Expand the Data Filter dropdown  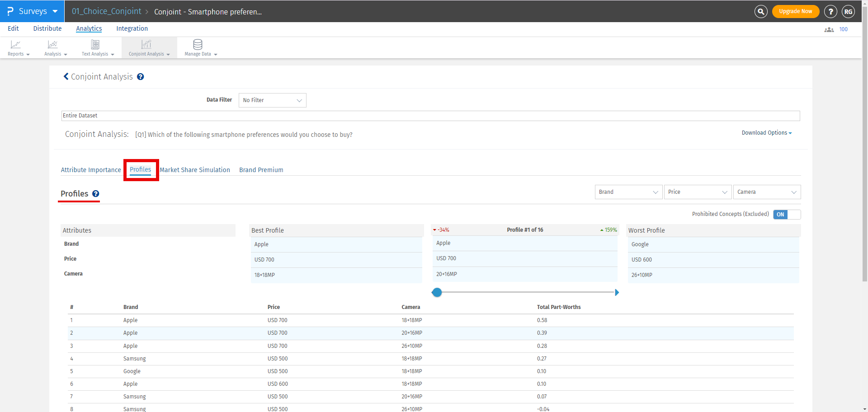(x=272, y=100)
